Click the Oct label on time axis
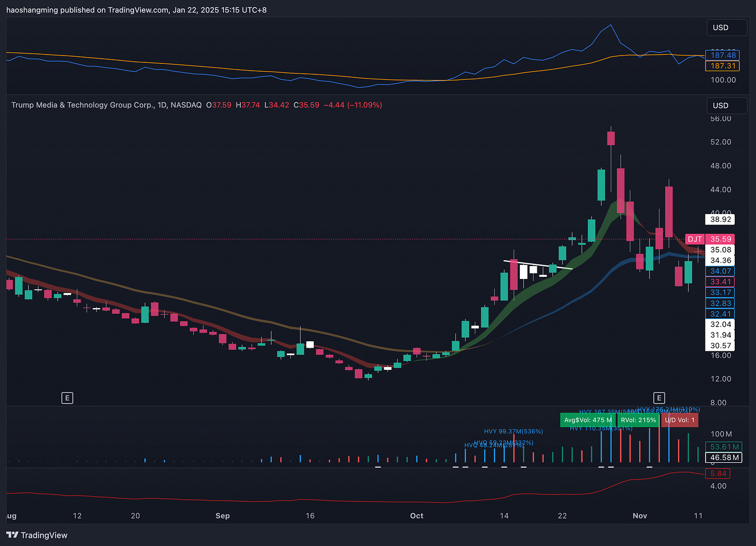Viewport: 756px width, 546px height. [x=416, y=516]
